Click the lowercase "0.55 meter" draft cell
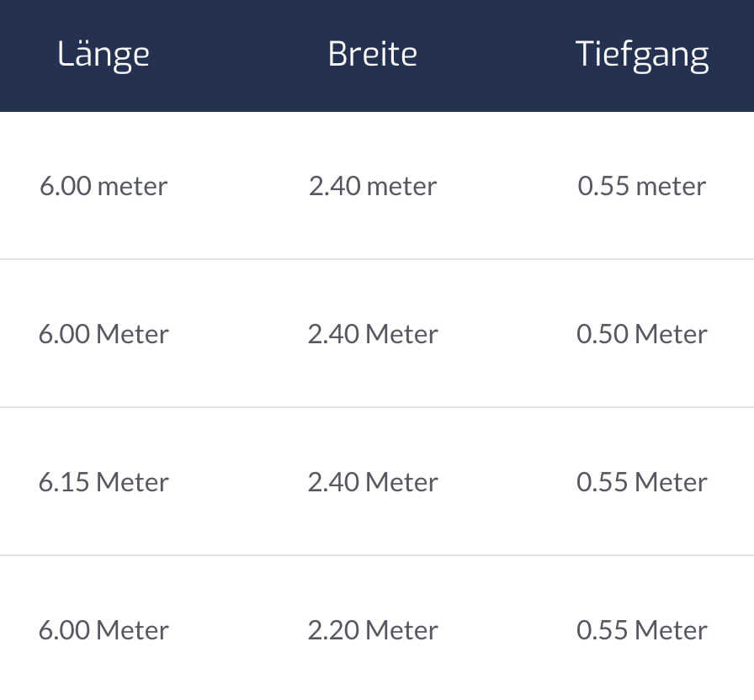The height and width of the screenshot is (700, 754). [x=642, y=186]
